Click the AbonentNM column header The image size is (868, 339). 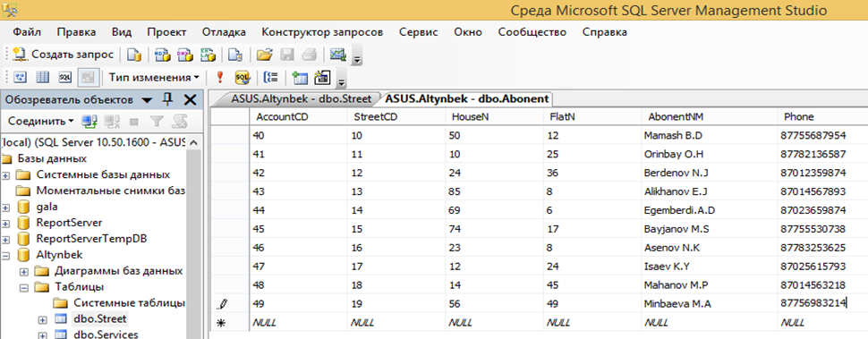click(710, 116)
